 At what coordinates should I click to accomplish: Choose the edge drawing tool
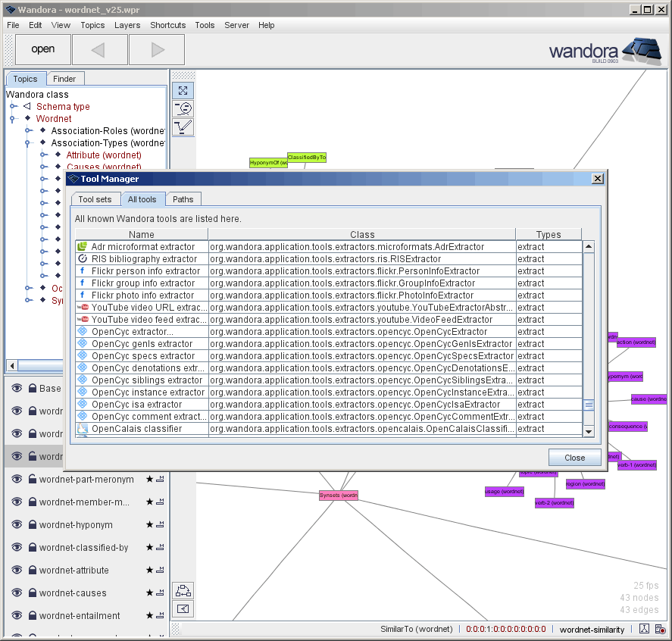pyautogui.click(x=183, y=127)
